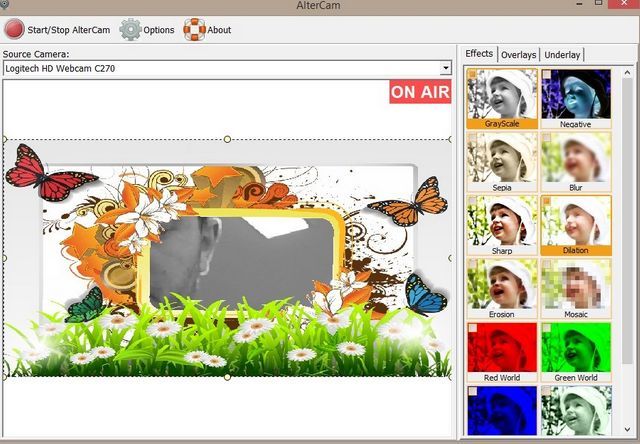The width and height of the screenshot is (640, 444).
Task: Click the bottom-center overlay resize handle
Action: (x=227, y=377)
